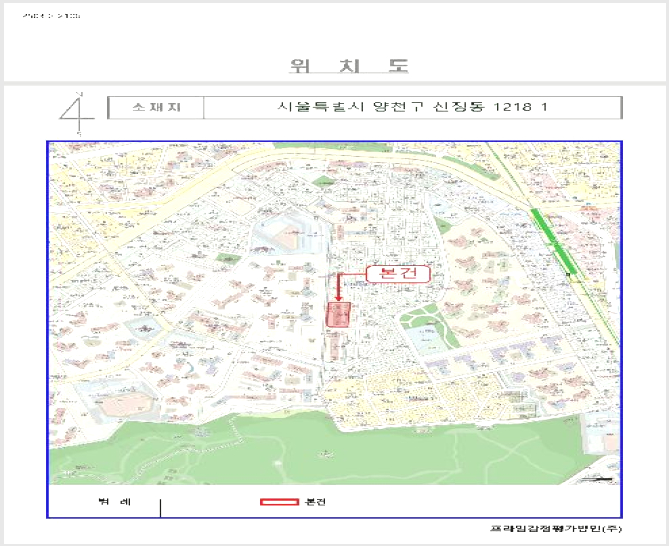
Task: Click the large green forest area at bottom
Action: tap(324, 454)
